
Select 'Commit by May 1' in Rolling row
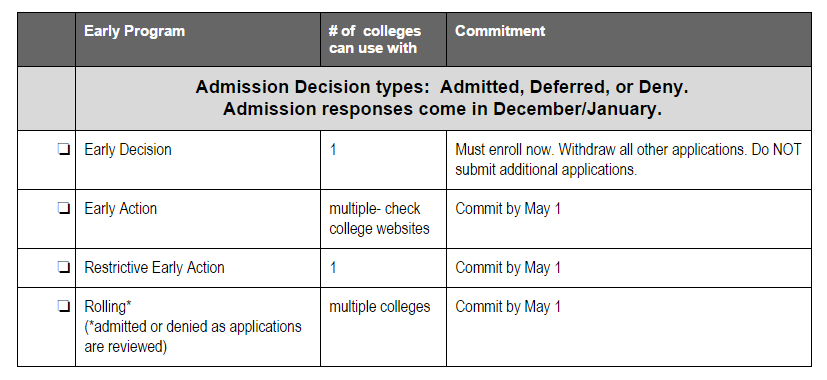click(508, 307)
